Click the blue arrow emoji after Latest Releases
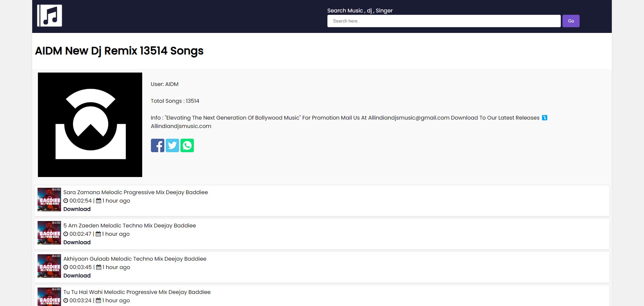Screen dimensions: 644x306 click(x=545, y=118)
